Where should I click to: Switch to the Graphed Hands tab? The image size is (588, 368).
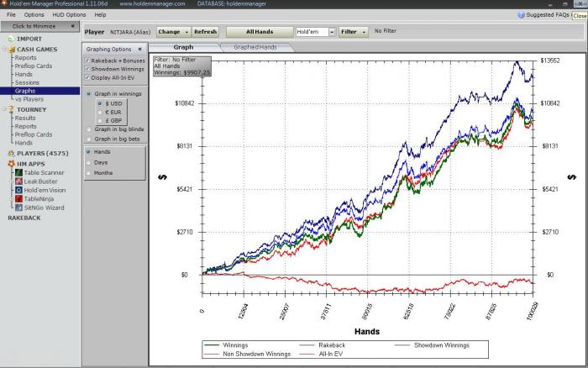[255, 47]
